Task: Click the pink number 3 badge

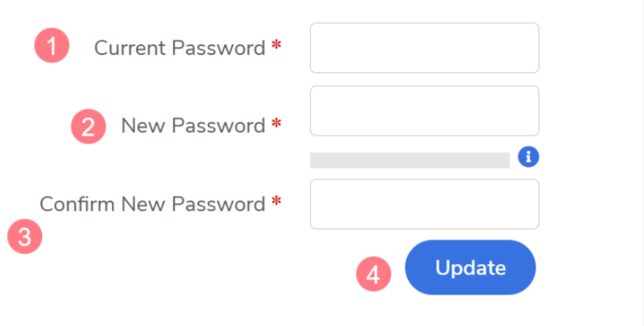Action: pyautogui.click(x=25, y=238)
